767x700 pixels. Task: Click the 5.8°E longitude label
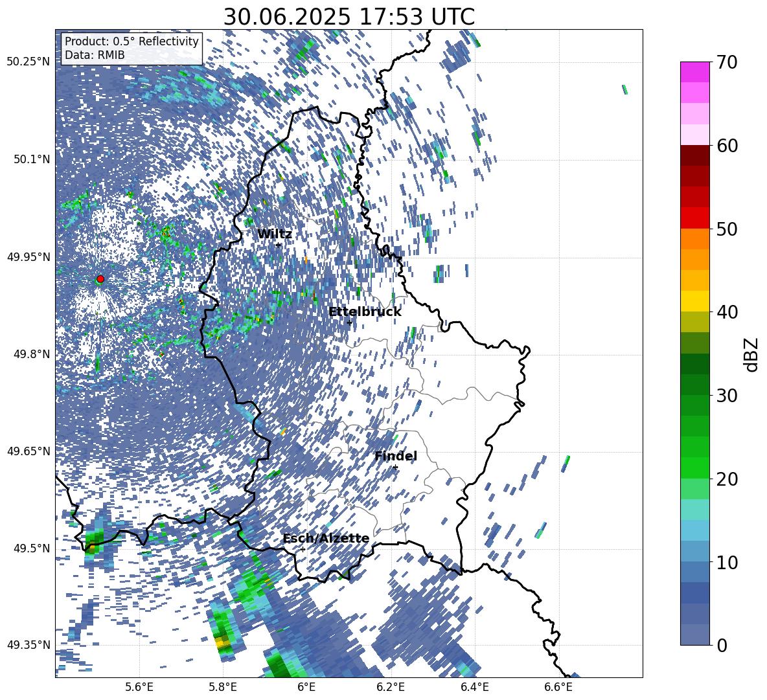pyautogui.click(x=223, y=688)
